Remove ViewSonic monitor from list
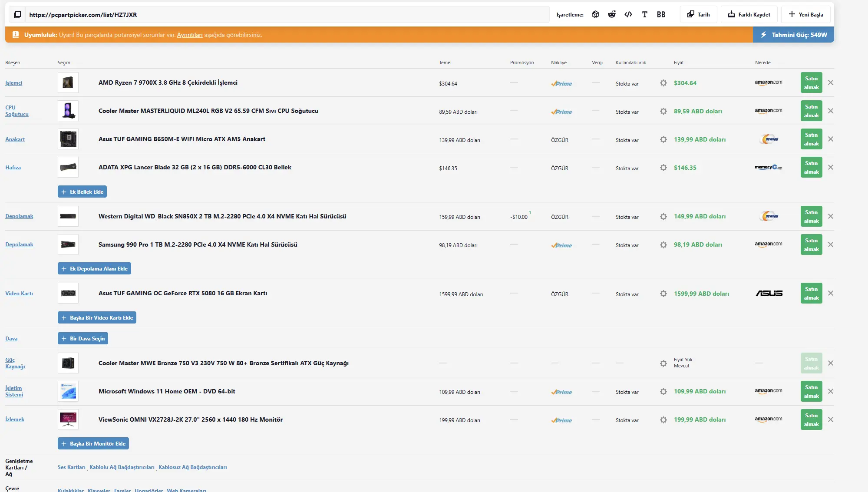Viewport: 868px width, 492px height. [831, 419]
